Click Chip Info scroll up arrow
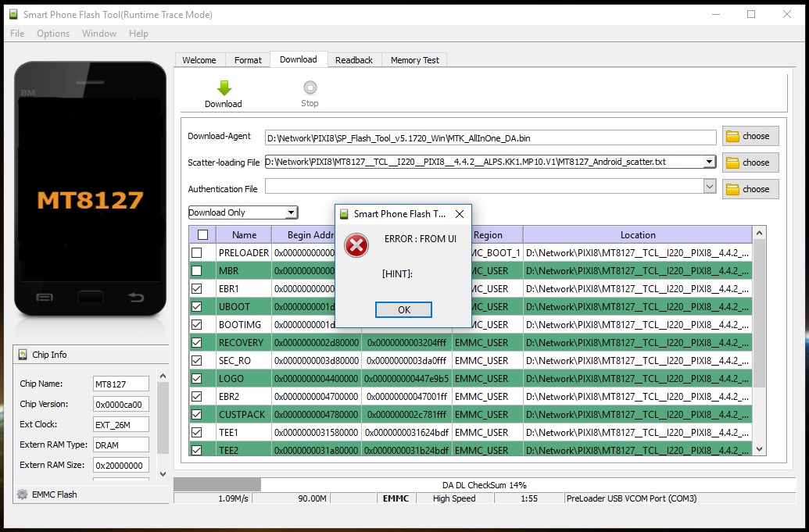Screen dimensions: 809x532 tap(163, 377)
